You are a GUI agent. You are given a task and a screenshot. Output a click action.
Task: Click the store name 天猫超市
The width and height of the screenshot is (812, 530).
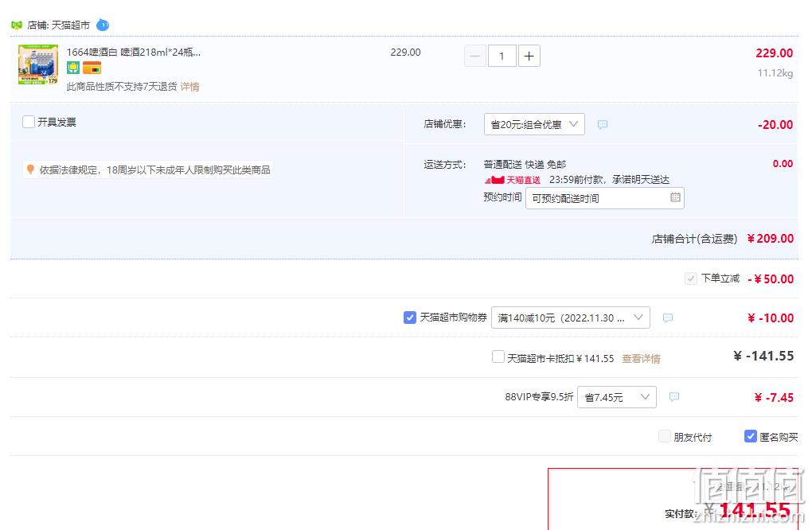[x=71, y=25]
